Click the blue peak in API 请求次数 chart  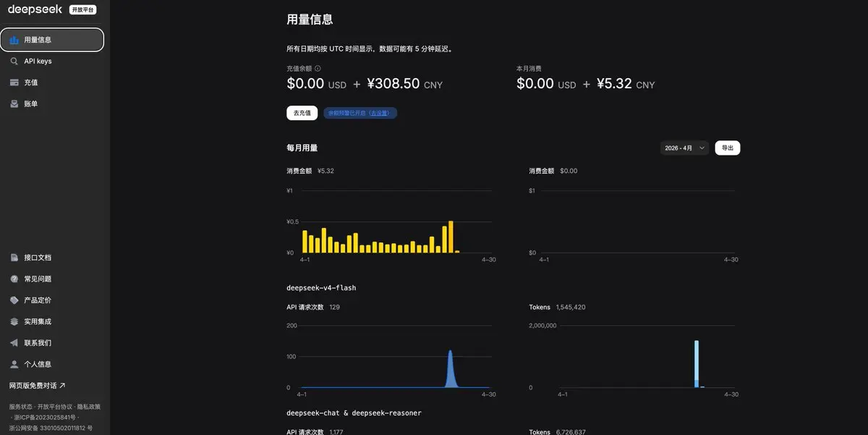tap(450, 369)
